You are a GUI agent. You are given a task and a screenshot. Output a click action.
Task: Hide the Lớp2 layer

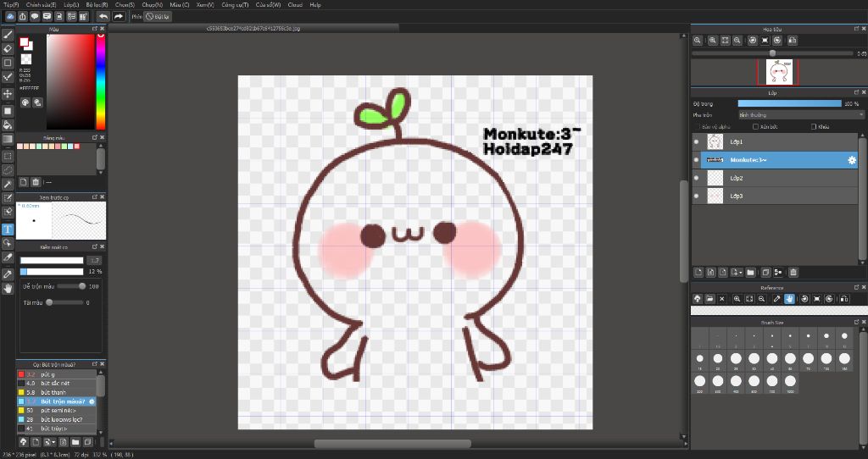697,178
